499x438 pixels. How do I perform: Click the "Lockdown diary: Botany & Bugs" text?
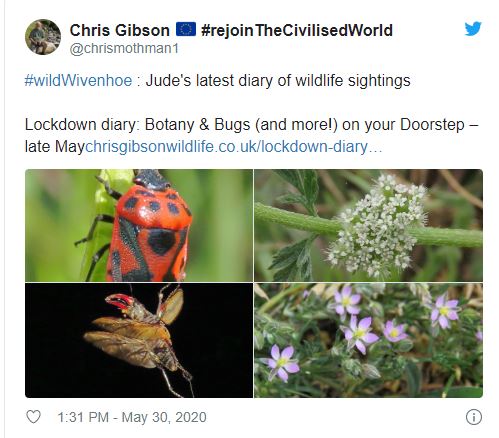pyautogui.click(x=137, y=125)
